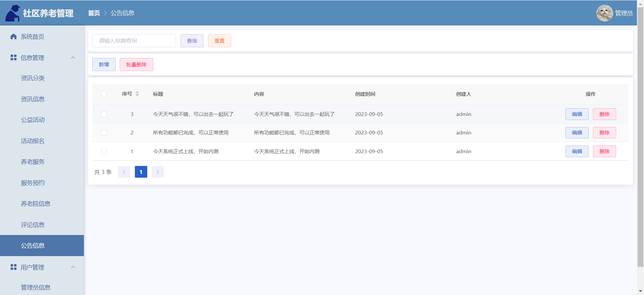The image size is (644, 295).
Task: Open 评论信息 menu item
Action: click(42, 225)
